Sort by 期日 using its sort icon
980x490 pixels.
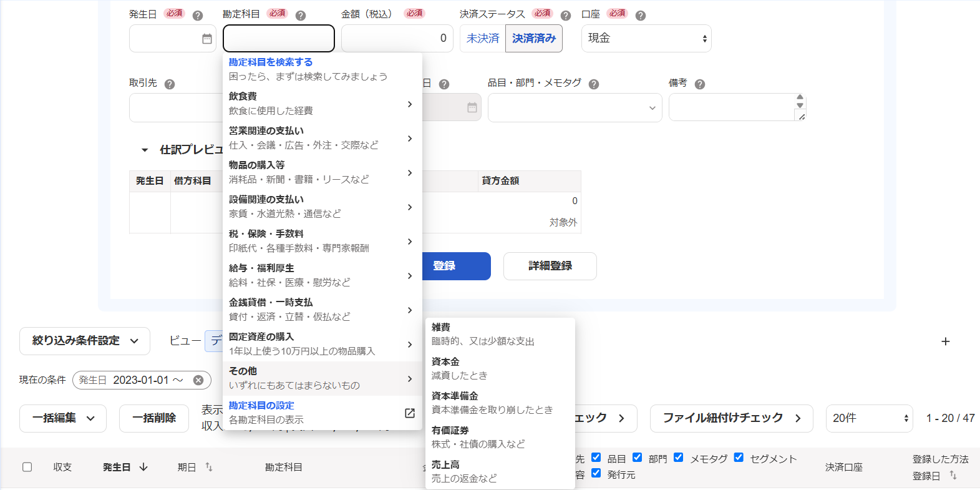tap(209, 467)
